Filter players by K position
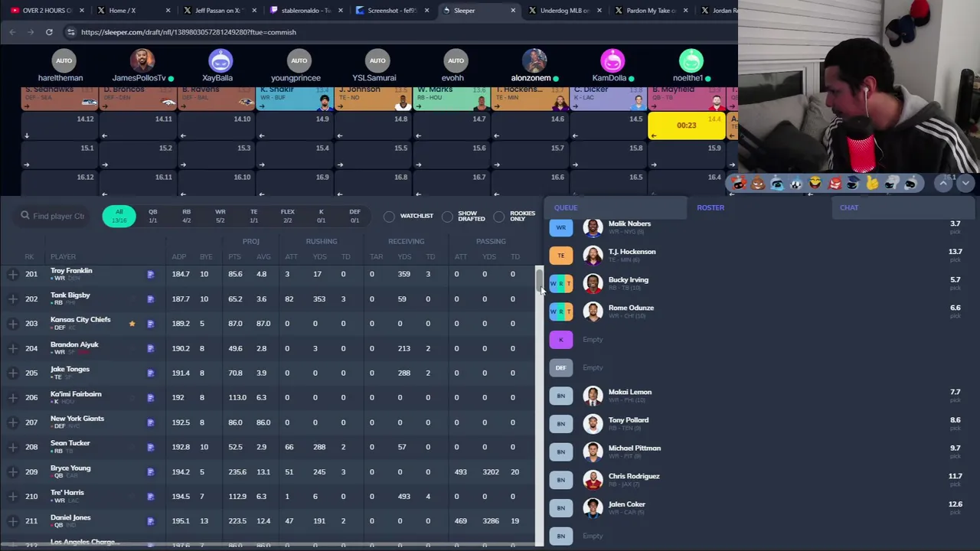The width and height of the screenshot is (980, 551). point(321,216)
